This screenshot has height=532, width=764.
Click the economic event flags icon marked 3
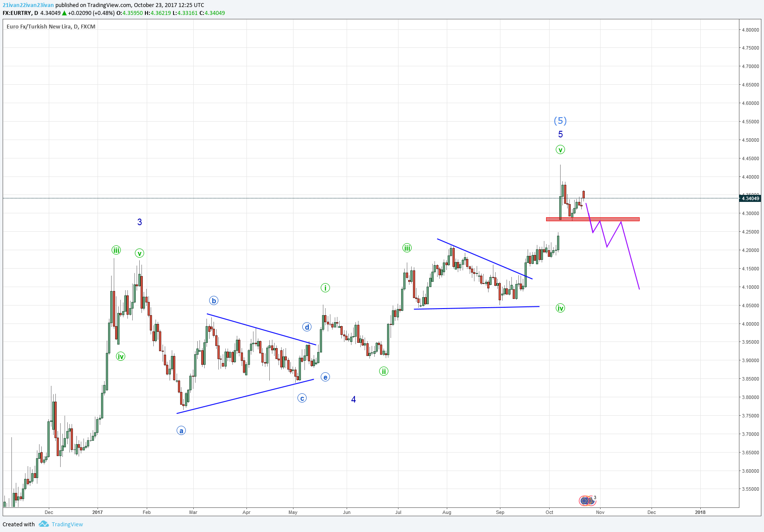(x=587, y=500)
